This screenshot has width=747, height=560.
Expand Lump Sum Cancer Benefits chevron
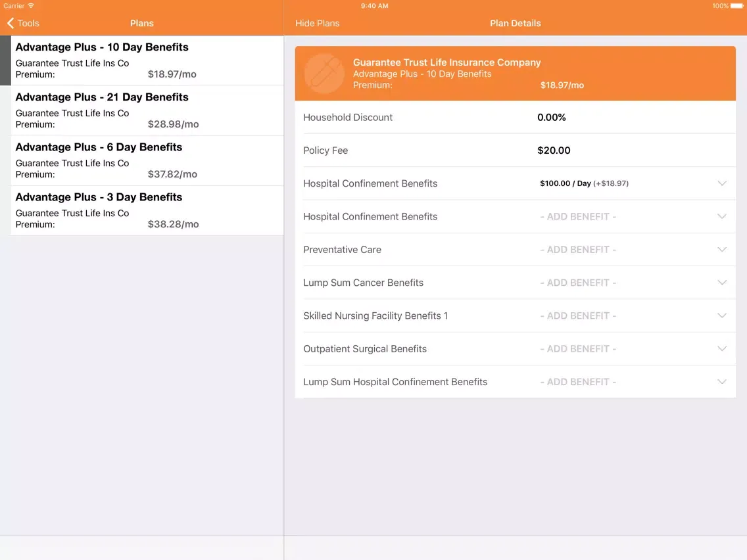[722, 283]
